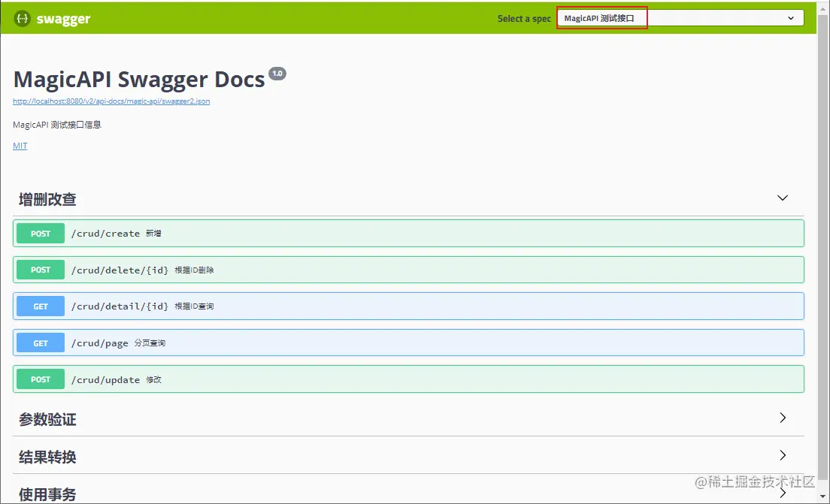This screenshot has height=504, width=830.
Task: Click the Swagger logo icon
Action: coord(23,19)
